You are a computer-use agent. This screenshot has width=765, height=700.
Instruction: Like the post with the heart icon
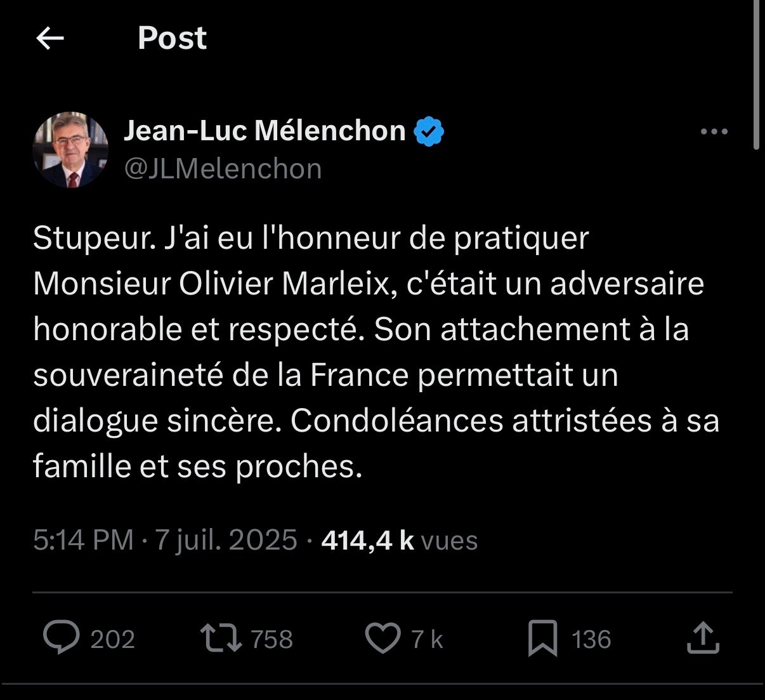(383, 638)
